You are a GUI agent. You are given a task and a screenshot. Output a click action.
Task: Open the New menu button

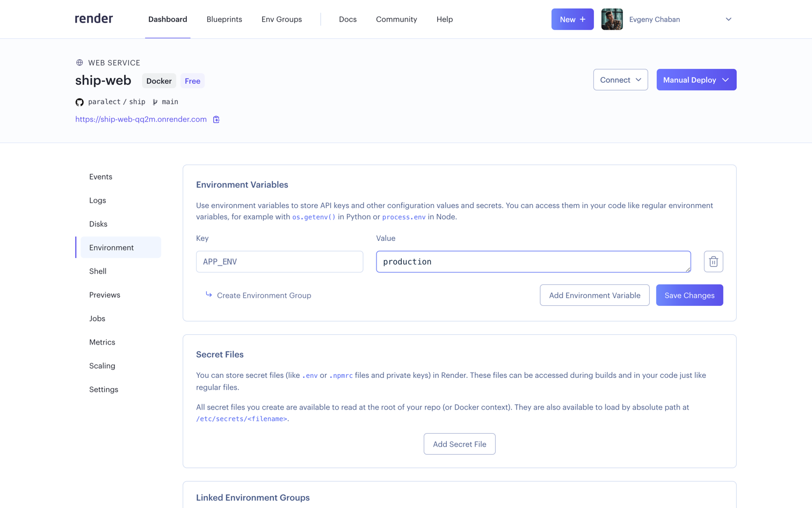[572, 19]
